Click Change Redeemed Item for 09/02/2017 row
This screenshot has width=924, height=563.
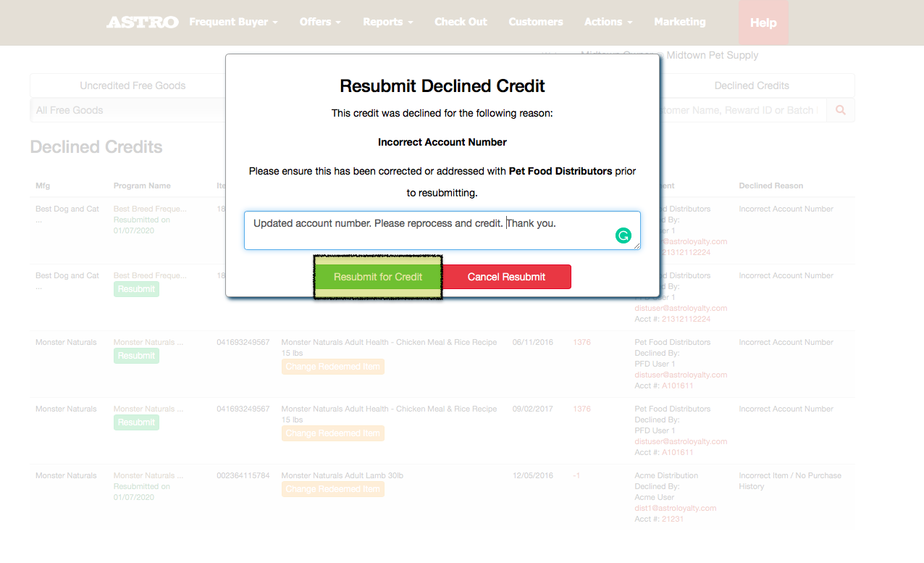tap(332, 433)
